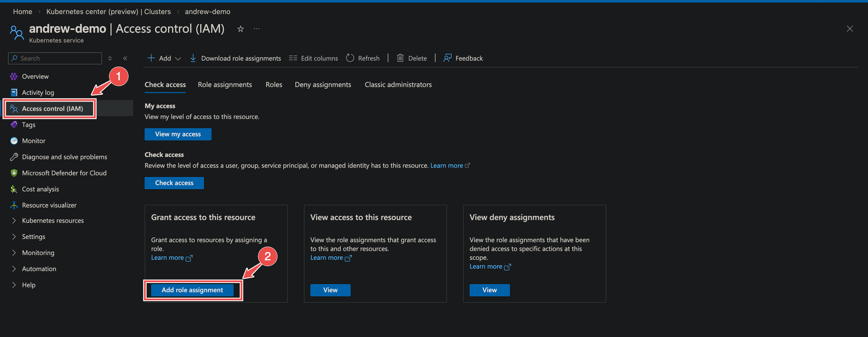Open Edit columns
This screenshot has height=337, width=868.
[313, 58]
